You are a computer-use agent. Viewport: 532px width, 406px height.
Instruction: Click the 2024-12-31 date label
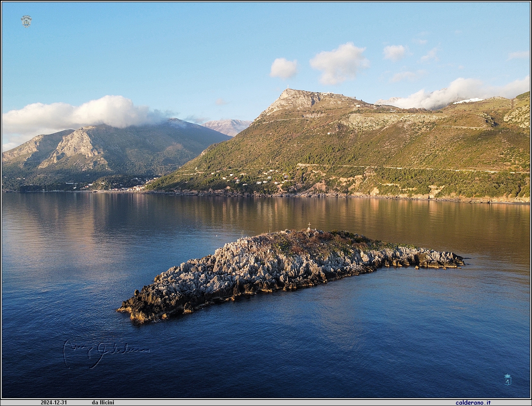coord(54,402)
